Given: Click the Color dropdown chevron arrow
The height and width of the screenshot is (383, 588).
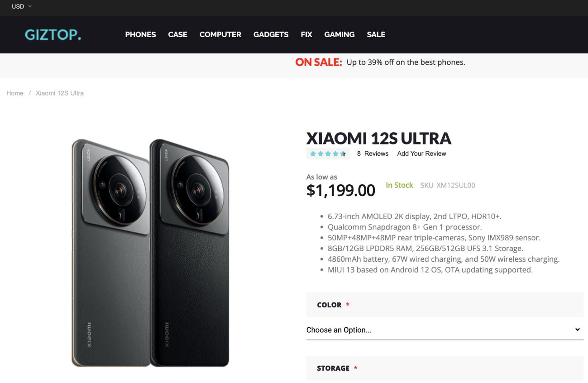Looking at the screenshot, I should tap(577, 330).
